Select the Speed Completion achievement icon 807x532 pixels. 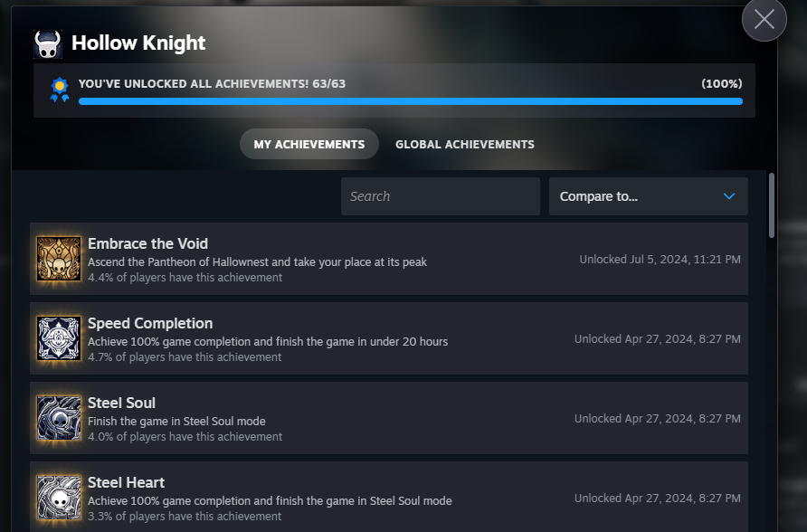pos(59,338)
